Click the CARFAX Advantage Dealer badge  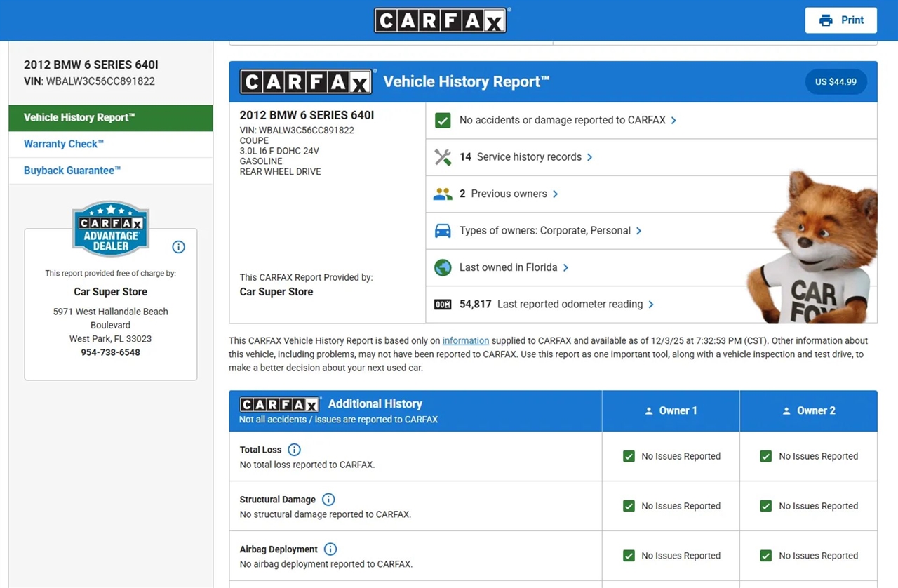111,229
